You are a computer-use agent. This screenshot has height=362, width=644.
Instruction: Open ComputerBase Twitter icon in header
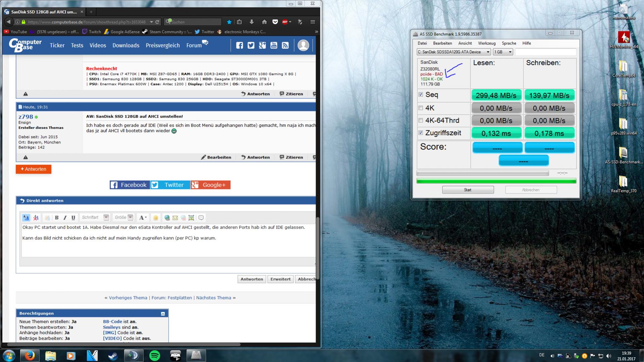click(251, 45)
